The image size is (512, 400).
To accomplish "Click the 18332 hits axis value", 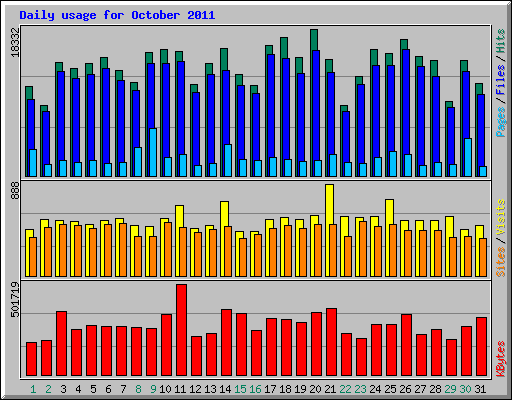I will tap(15, 42).
